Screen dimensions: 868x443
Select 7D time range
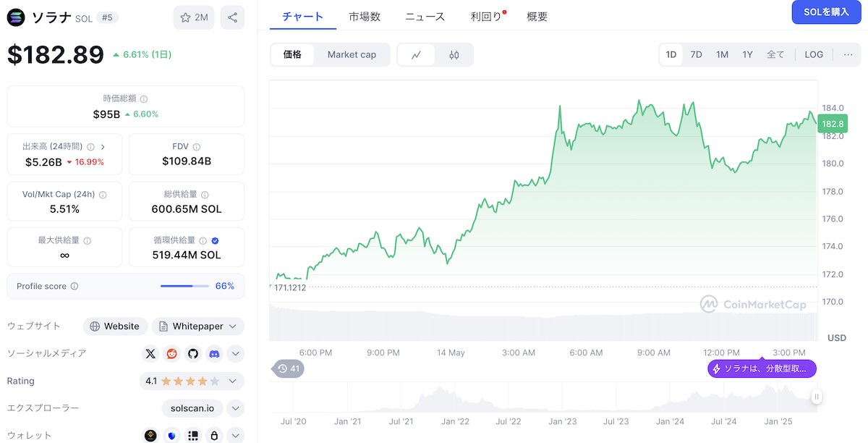click(x=696, y=55)
